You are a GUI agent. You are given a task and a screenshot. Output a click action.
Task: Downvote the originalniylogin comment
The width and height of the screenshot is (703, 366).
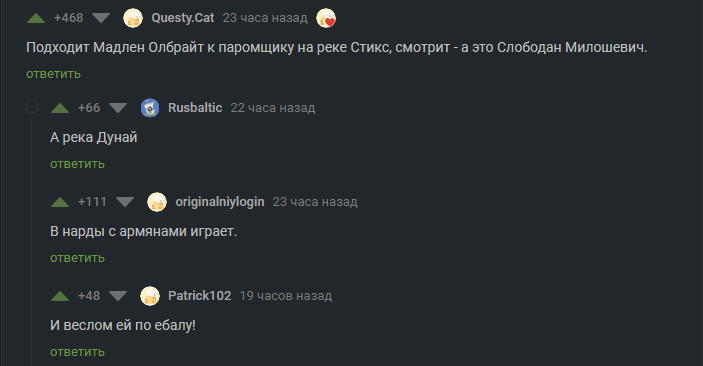coord(125,202)
